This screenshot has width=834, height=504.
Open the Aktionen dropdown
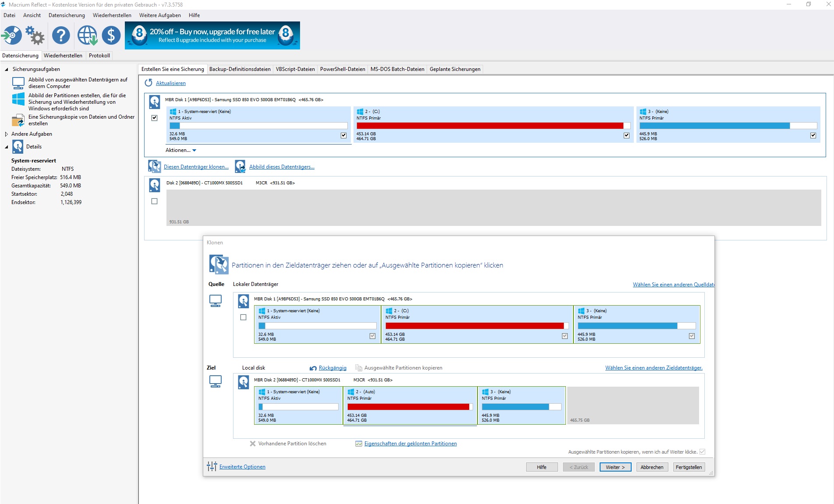pyautogui.click(x=181, y=150)
